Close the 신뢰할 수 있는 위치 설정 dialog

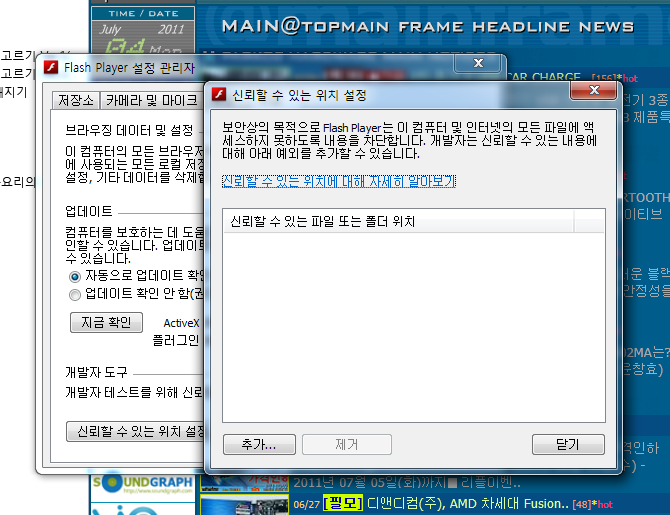(x=594, y=90)
